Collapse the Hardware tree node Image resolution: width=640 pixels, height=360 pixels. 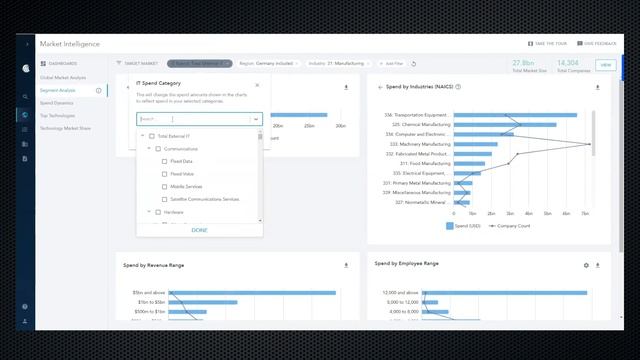(x=149, y=212)
